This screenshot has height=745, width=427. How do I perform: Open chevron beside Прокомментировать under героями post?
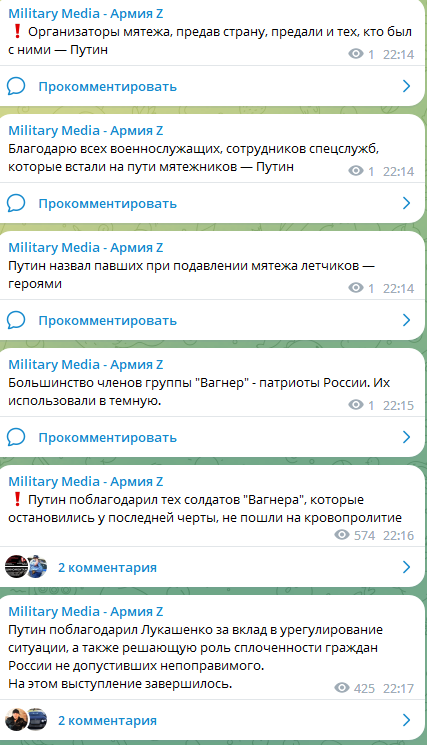pyautogui.click(x=407, y=320)
